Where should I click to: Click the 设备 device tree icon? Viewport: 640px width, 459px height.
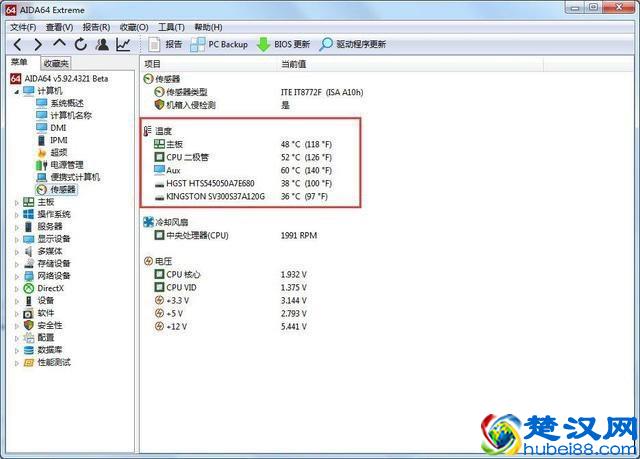tap(29, 301)
